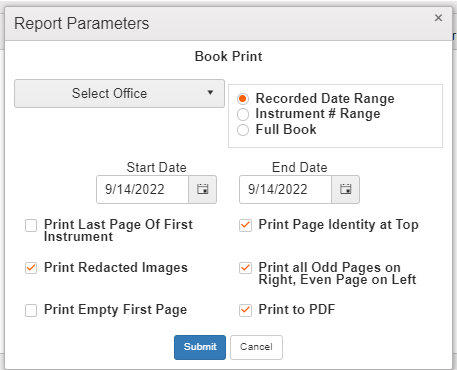Submit the Book Print report

pyautogui.click(x=200, y=347)
